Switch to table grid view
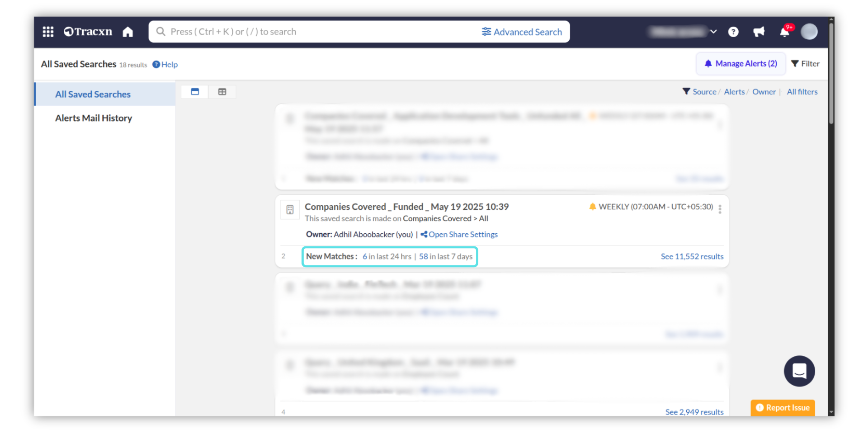868x434 pixels. pyautogui.click(x=222, y=92)
